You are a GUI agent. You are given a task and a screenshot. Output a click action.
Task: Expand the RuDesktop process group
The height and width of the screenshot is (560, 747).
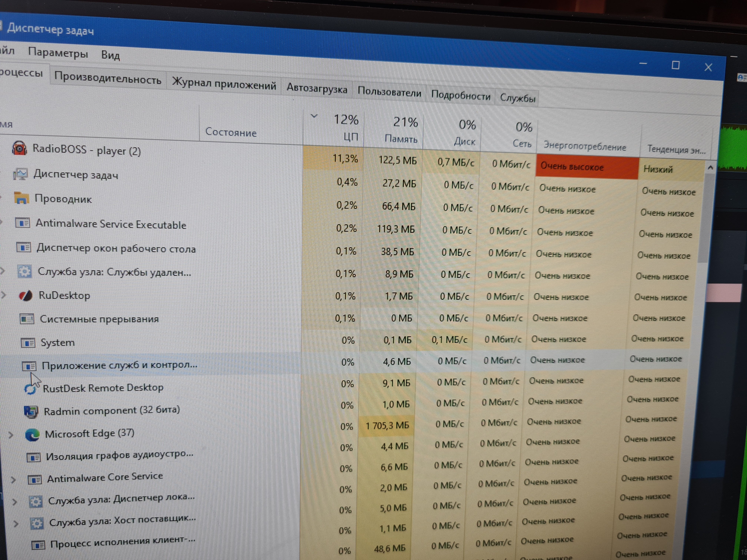pyautogui.click(x=4, y=295)
